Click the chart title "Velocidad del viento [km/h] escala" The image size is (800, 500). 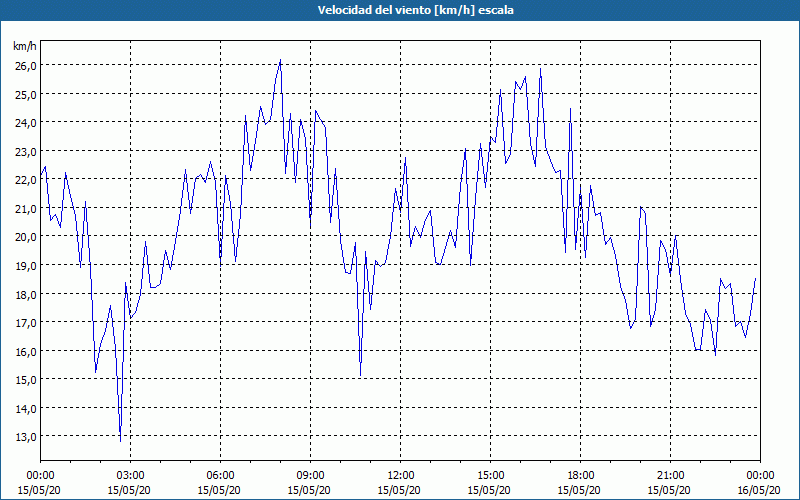415,10
